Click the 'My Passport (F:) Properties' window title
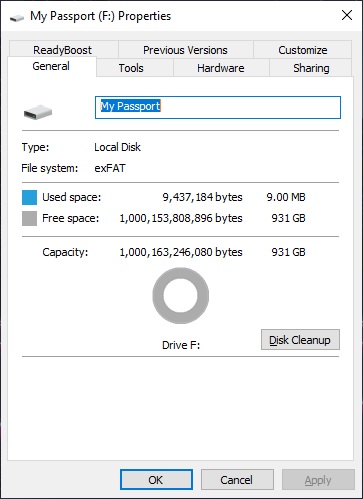Screen dimensions: 363x499 [100, 16]
